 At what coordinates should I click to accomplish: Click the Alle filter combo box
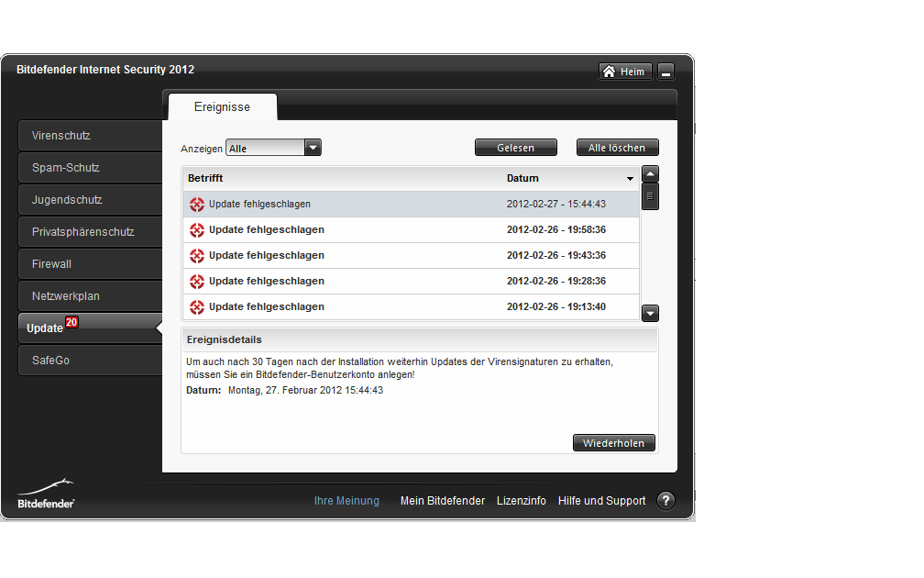[273, 148]
